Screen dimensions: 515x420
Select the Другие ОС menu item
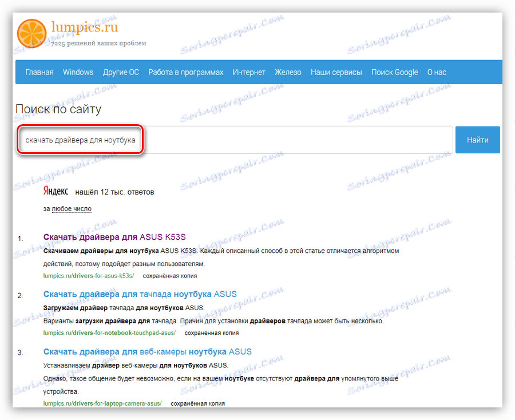121,72
